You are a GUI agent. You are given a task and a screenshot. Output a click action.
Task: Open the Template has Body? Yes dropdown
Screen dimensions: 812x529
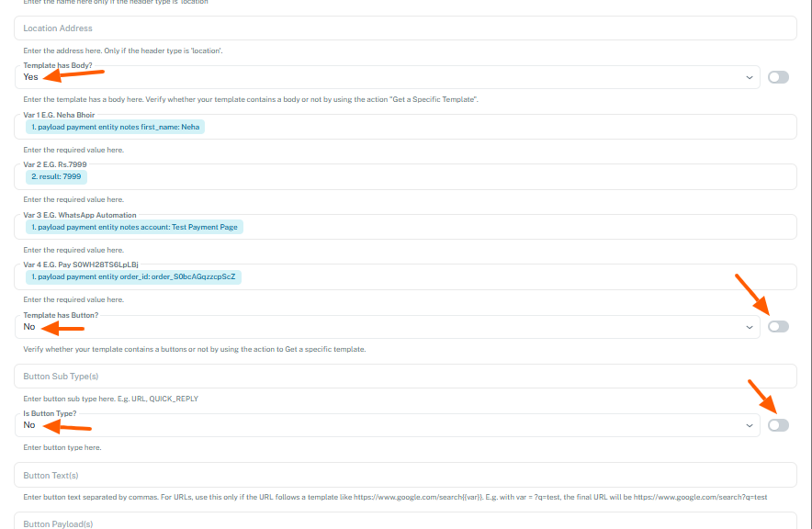tap(386, 78)
